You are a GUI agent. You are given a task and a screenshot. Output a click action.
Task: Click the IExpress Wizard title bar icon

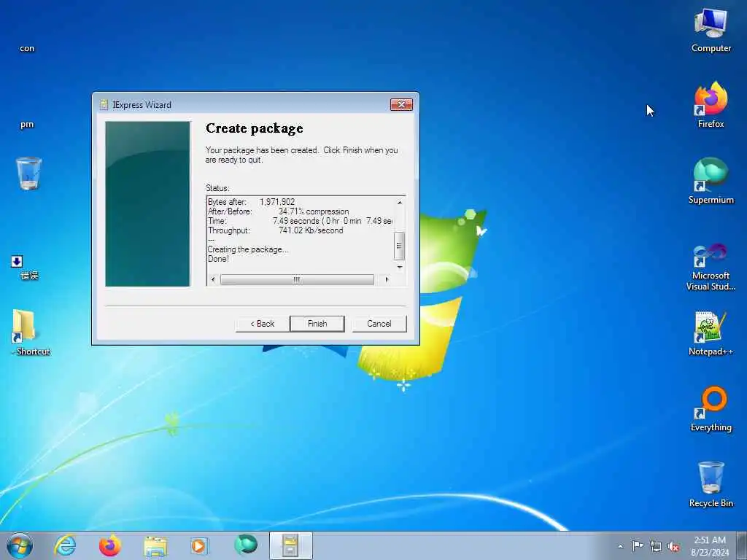(x=104, y=105)
